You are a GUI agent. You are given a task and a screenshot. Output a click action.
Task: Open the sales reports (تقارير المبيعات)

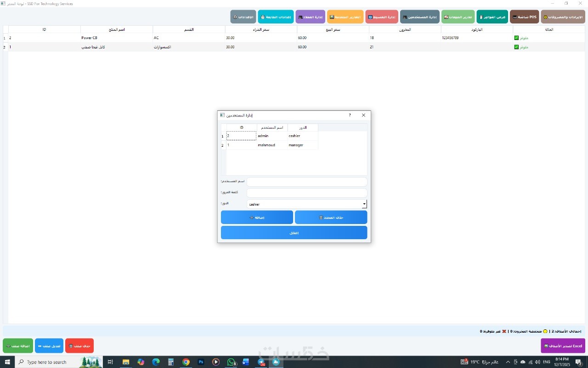tap(458, 17)
